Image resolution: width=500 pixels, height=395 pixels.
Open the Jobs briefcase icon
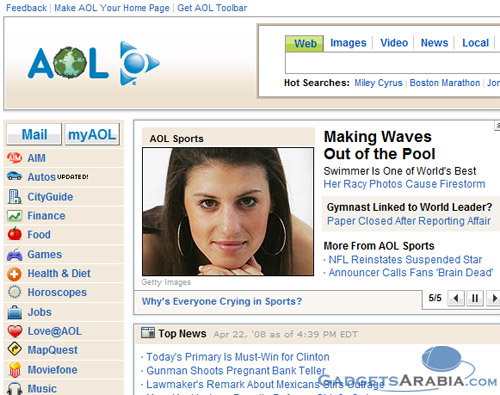tap(15, 312)
